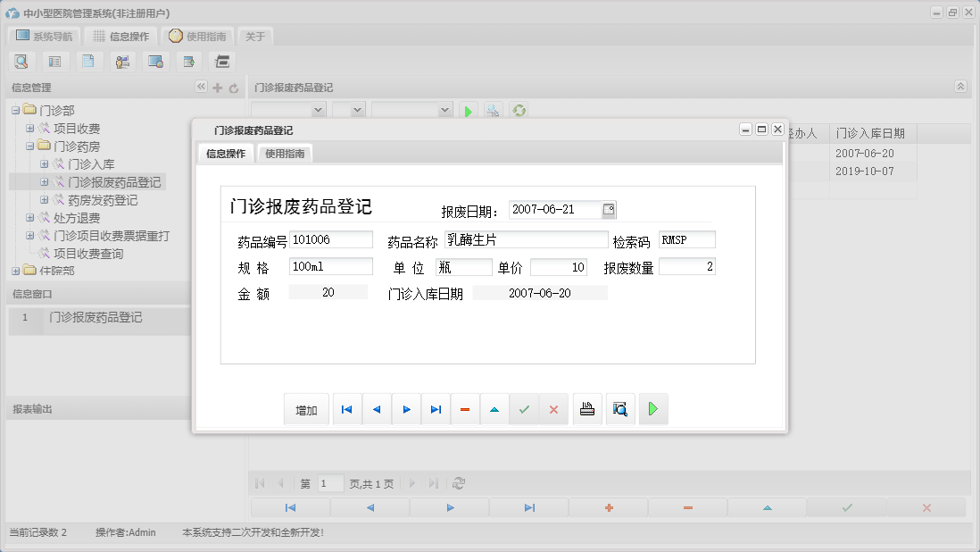Jump to first record with first-record arrow
Image resolution: width=980 pixels, height=552 pixels.
click(x=346, y=408)
